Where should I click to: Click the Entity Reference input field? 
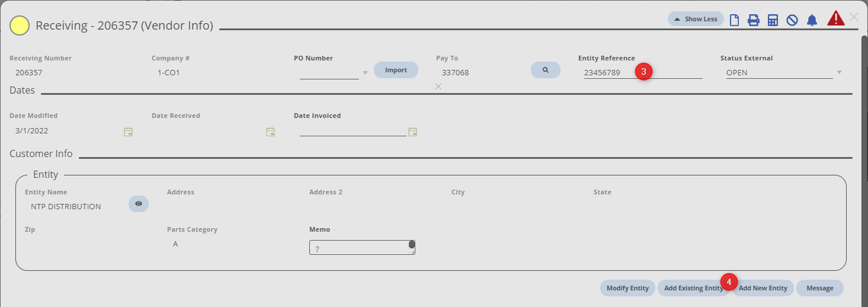point(643,72)
